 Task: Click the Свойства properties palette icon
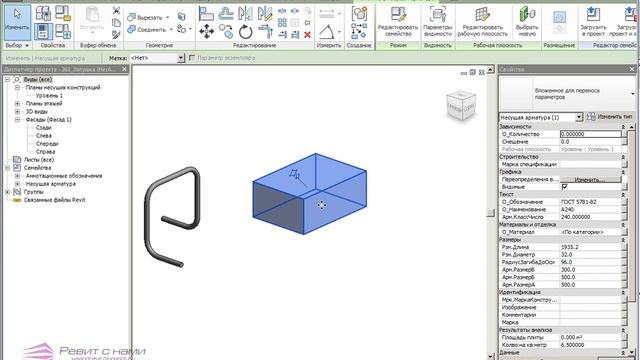click(x=43, y=31)
